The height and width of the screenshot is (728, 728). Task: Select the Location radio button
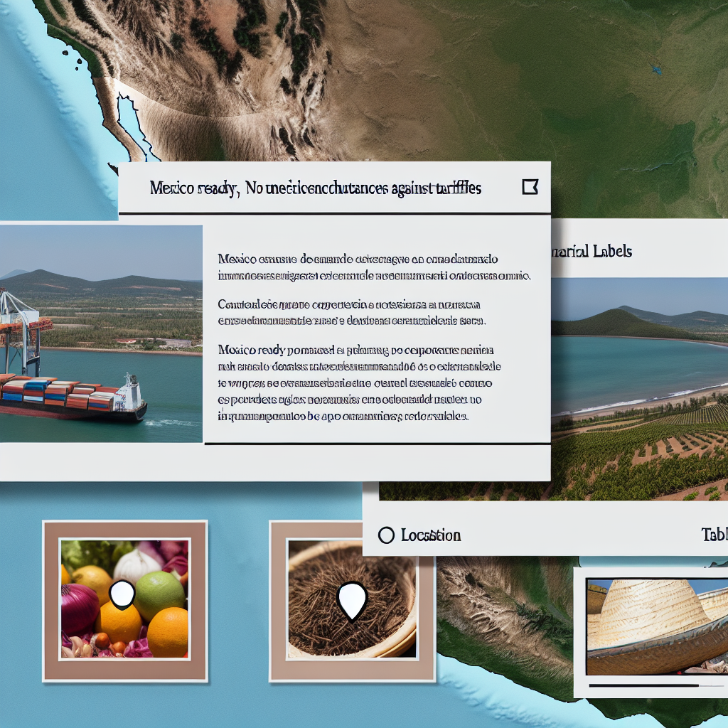point(386,535)
